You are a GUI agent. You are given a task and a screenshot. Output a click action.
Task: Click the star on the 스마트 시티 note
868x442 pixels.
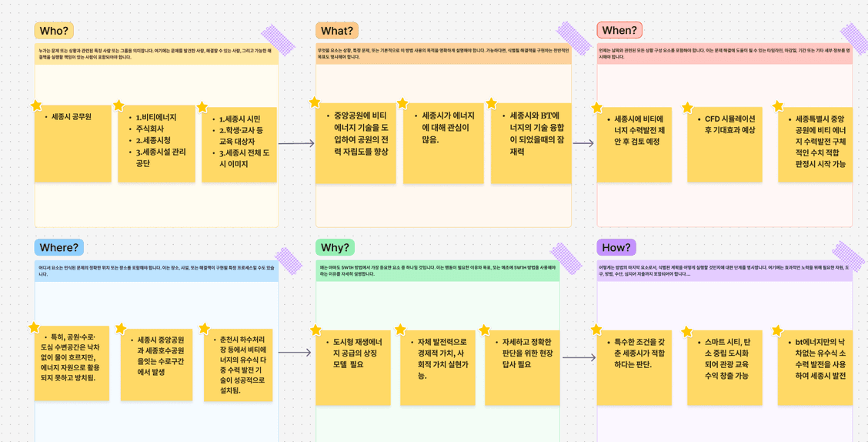click(x=687, y=331)
